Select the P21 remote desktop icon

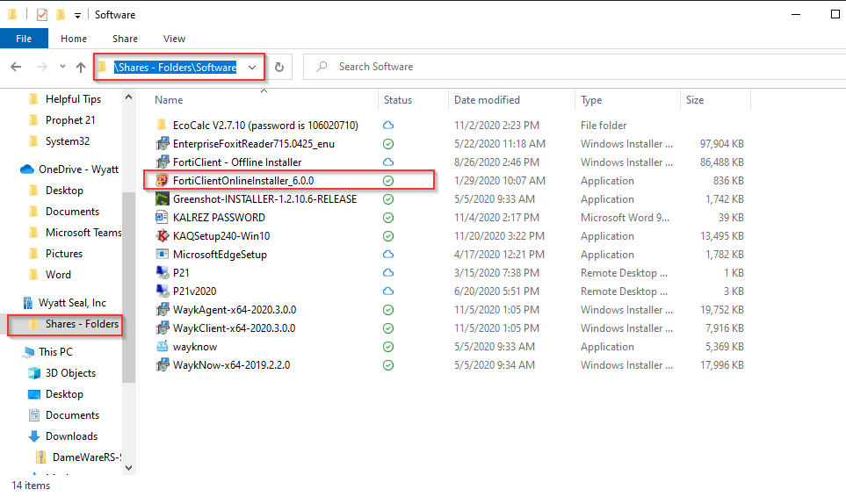[x=163, y=272]
